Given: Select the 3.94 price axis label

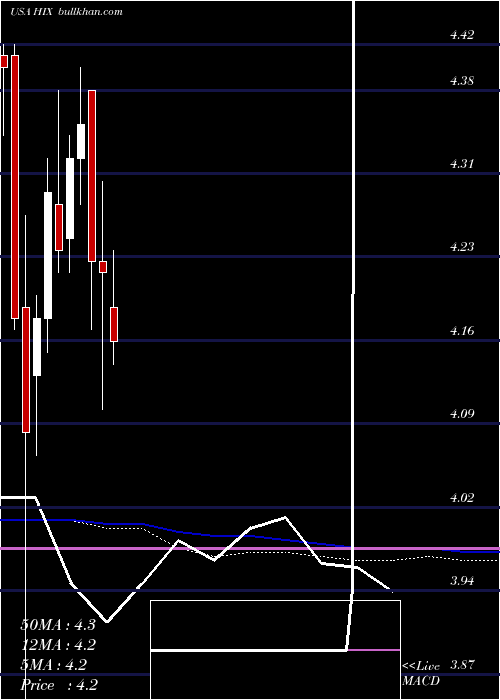Looking at the screenshot, I should [x=462, y=581].
